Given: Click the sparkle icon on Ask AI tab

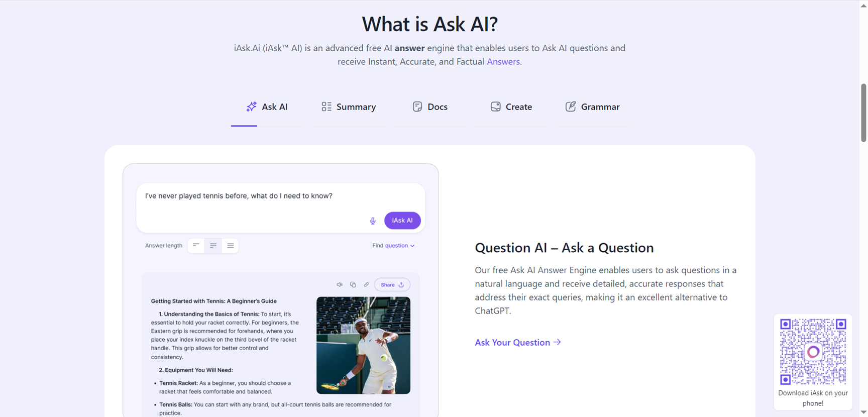Looking at the screenshot, I should tap(251, 107).
